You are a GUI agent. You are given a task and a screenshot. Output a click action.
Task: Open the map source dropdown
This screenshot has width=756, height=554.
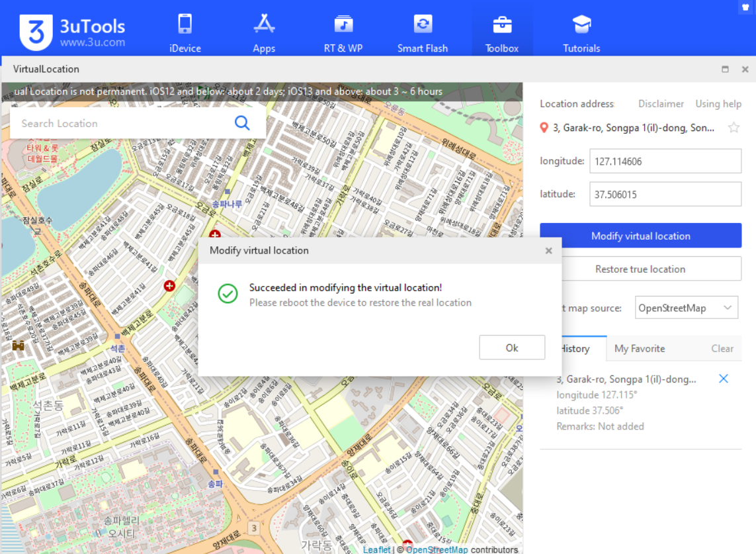tap(687, 308)
